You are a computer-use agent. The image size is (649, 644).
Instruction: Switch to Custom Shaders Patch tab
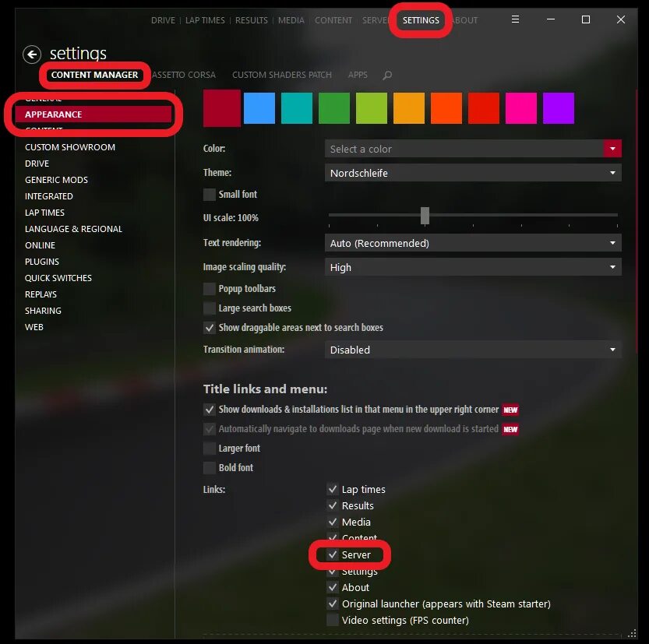point(281,75)
